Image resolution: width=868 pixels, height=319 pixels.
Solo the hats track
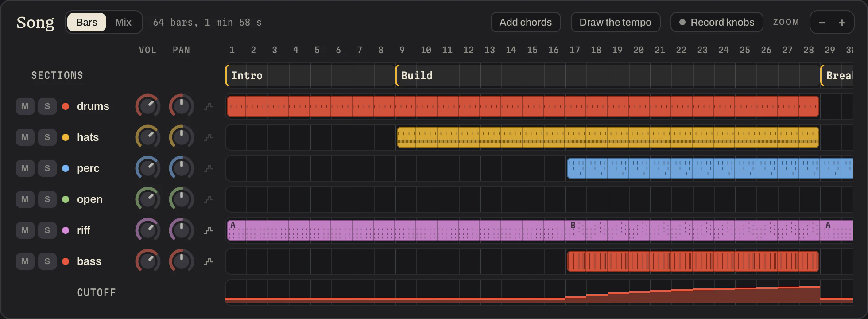click(x=47, y=137)
